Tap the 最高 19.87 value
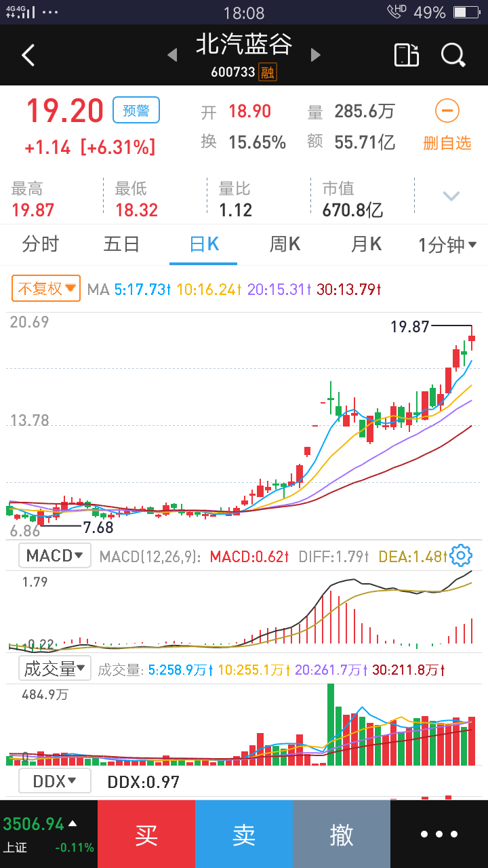This screenshot has height=868, width=488. tap(33, 210)
